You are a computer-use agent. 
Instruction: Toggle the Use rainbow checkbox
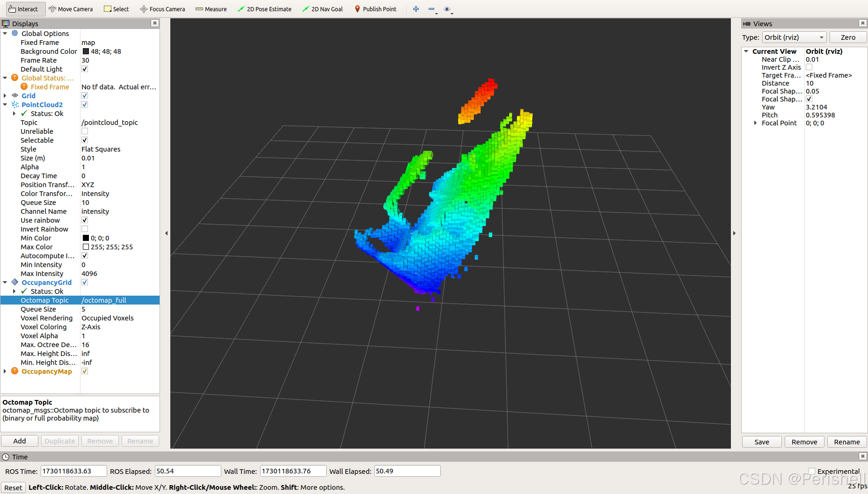tap(85, 220)
